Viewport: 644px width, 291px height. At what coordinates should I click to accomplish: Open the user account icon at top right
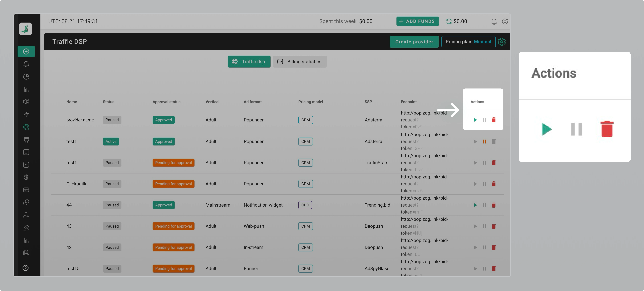[x=505, y=21]
